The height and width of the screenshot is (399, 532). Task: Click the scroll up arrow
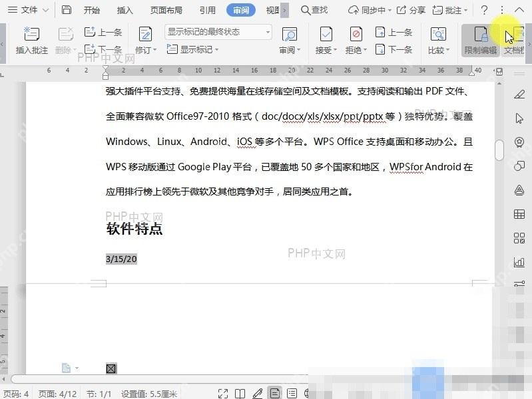[499, 83]
